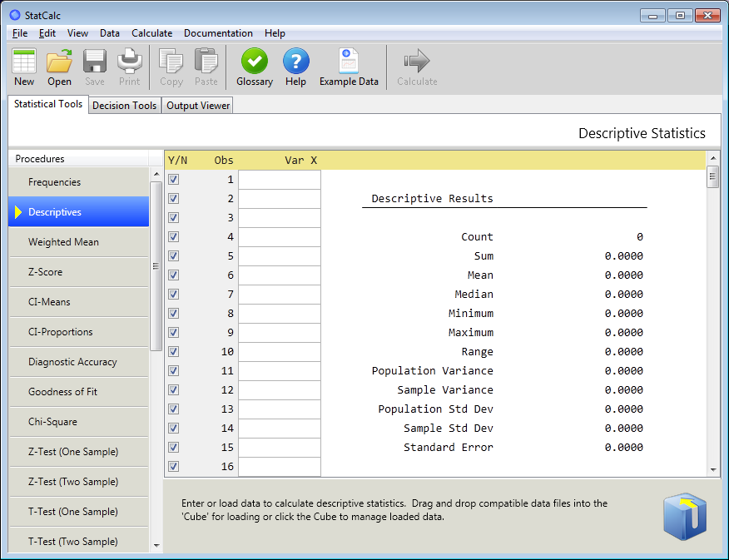Toggle the checkbox for observation 5
Image resolution: width=729 pixels, height=560 pixels.
click(x=173, y=256)
